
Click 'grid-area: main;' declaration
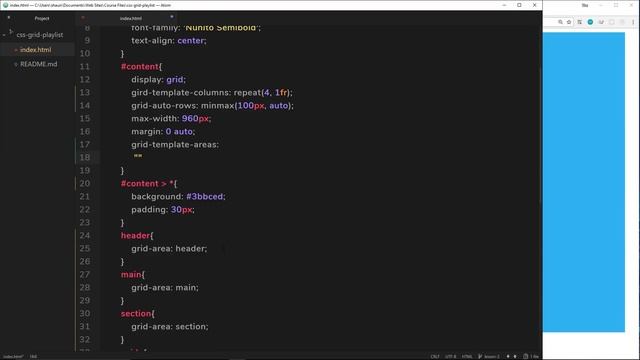coord(165,288)
